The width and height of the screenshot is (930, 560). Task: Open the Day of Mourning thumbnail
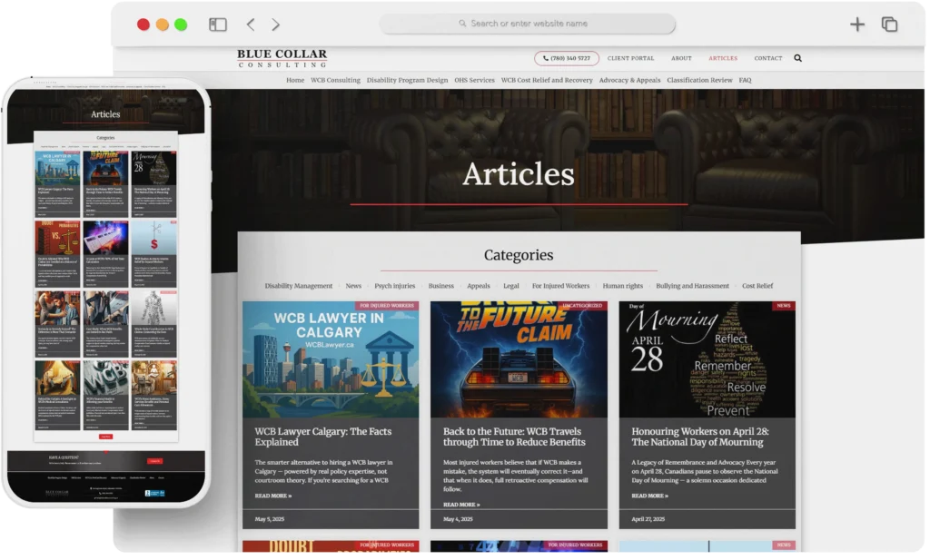[x=707, y=359]
